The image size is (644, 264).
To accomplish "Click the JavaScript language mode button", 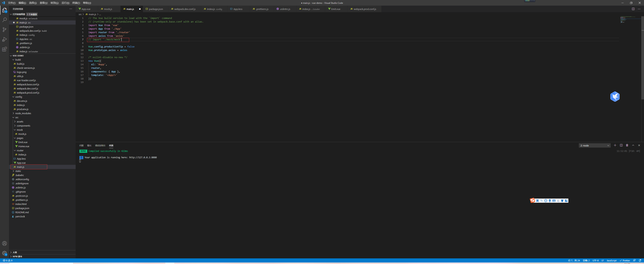I will click(611, 260).
